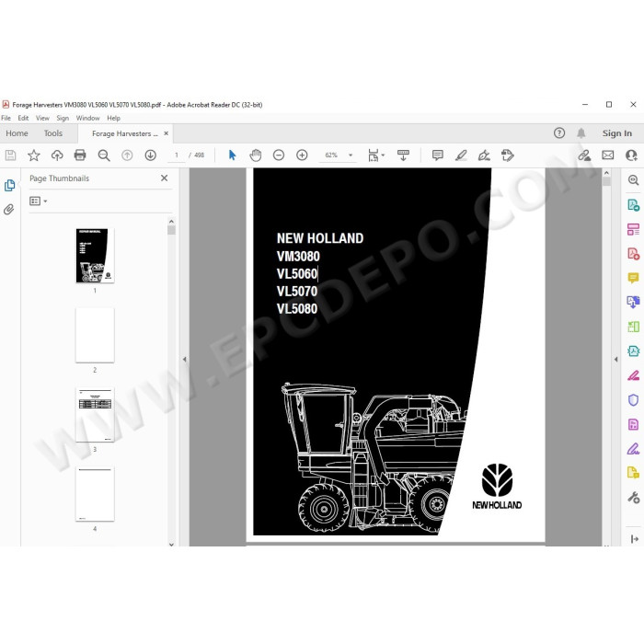Select the Forage Harvesters document tab
This screenshot has width=644, height=644.
click(x=124, y=133)
